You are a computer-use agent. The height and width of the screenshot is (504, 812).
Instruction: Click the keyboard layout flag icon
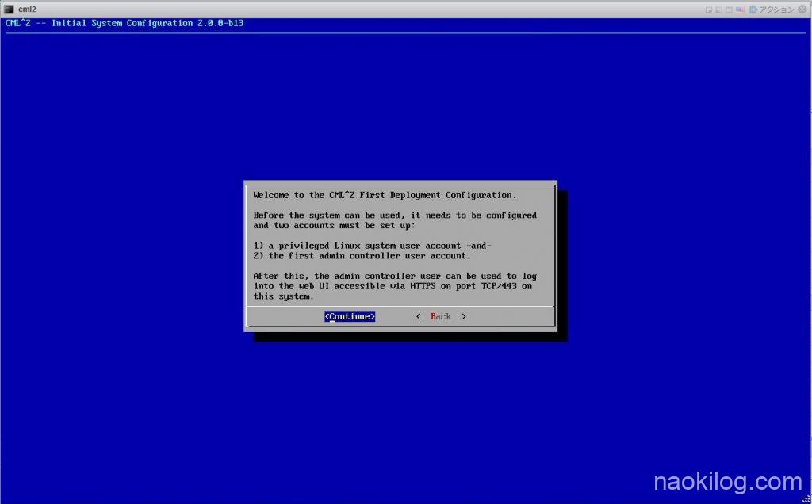click(740, 10)
